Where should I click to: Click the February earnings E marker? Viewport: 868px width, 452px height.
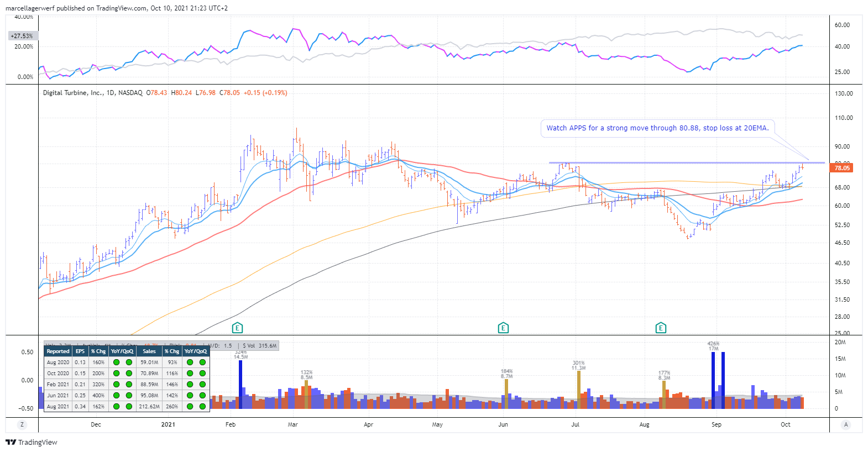pos(238,328)
